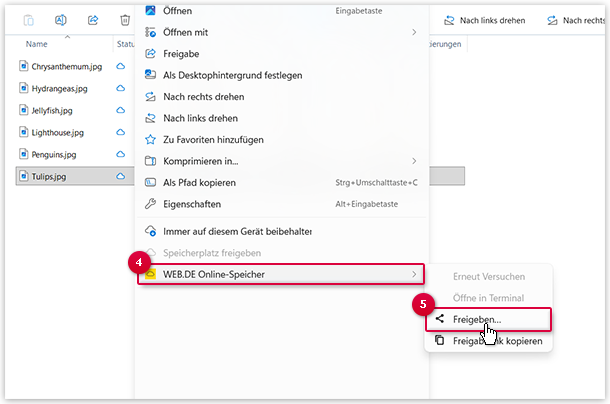Viewport: 610px width, 404px height.
Task: Select Als Desktophintergrund festlegen
Action: click(x=232, y=75)
